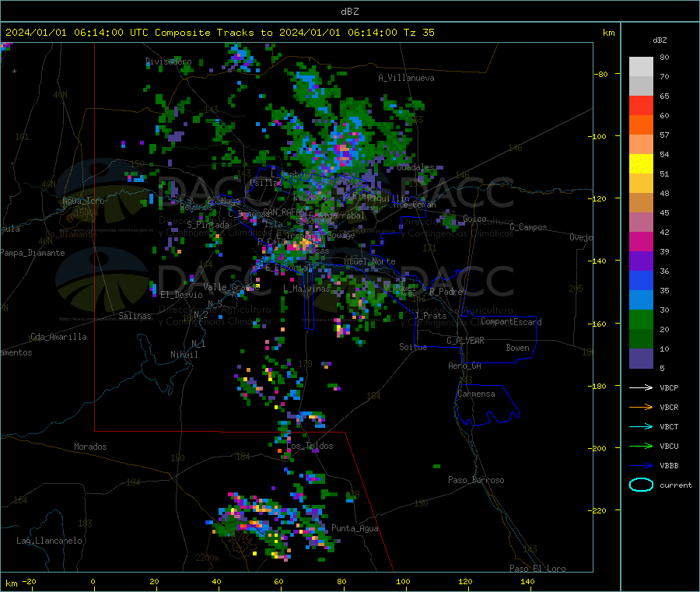
Task: Click the 'dBZ' title at window top
Action: [349, 12]
